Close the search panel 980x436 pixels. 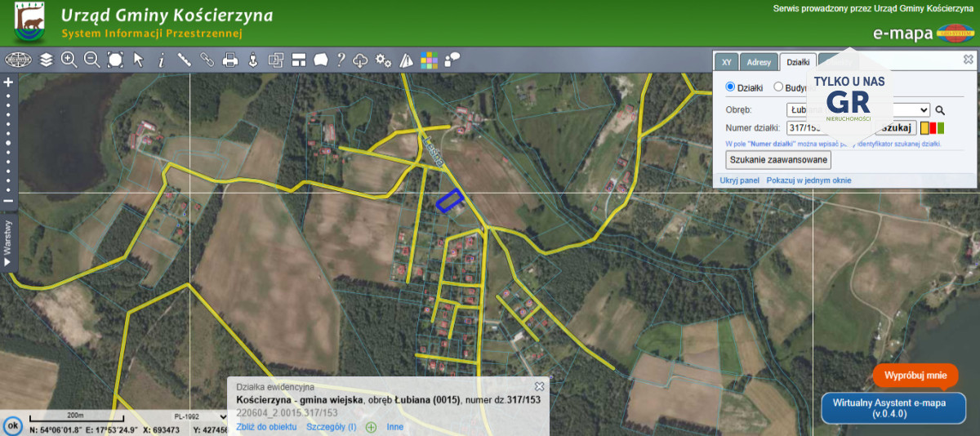pyautogui.click(x=968, y=60)
